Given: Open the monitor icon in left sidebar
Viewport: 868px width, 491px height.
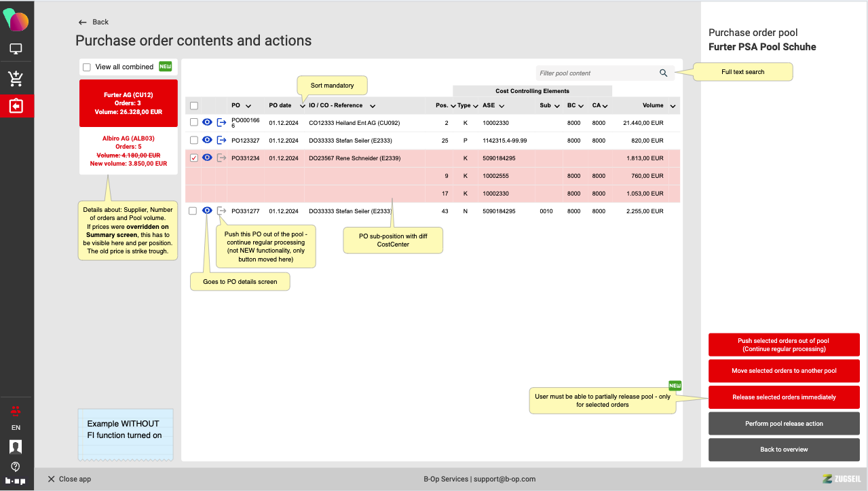Looking at the screenshot, I should (16, 50).
